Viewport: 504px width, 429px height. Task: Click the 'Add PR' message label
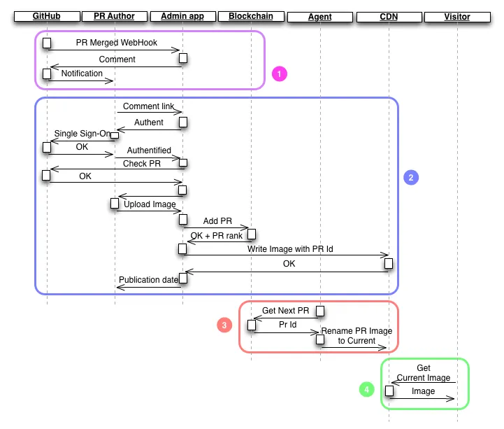pyautogui.click(x=217, y=221)
